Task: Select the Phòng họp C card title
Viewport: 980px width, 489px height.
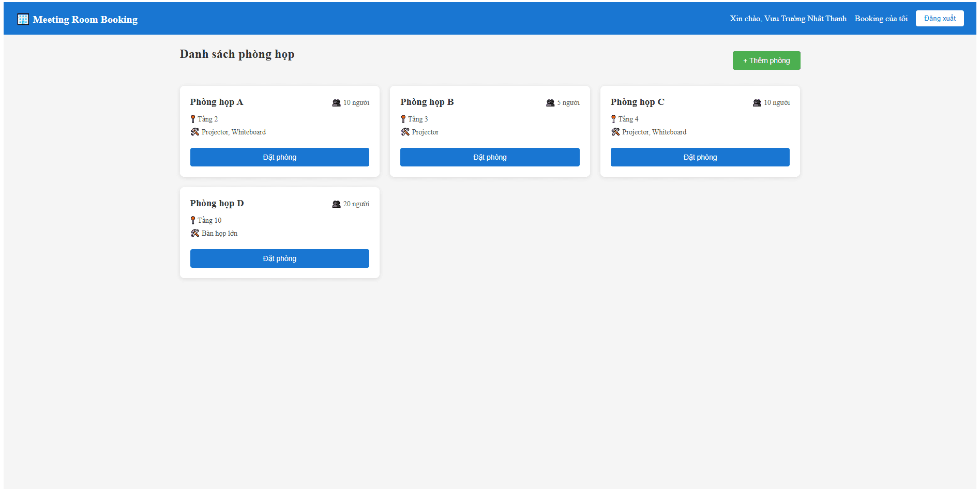Action: click(637, 102)
